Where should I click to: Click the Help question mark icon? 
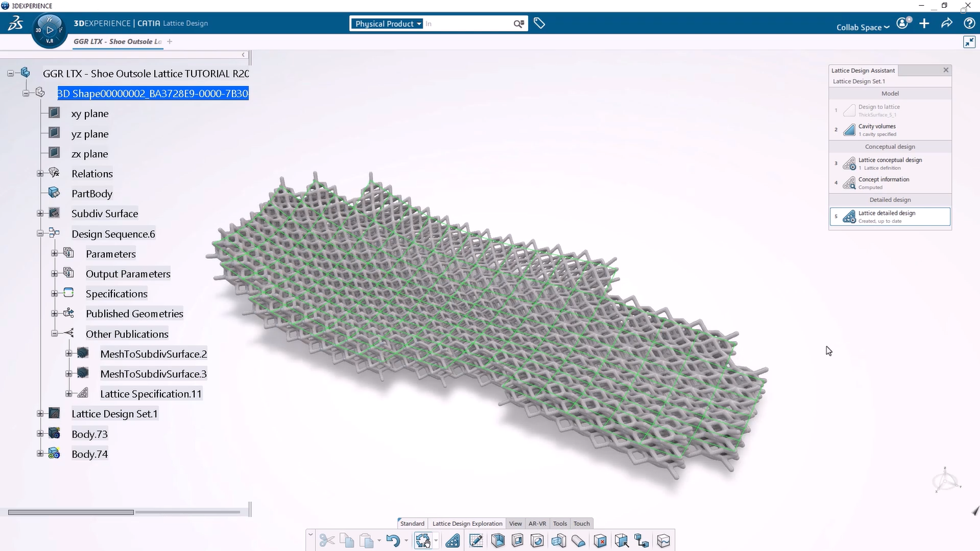(x=969, y=23)
